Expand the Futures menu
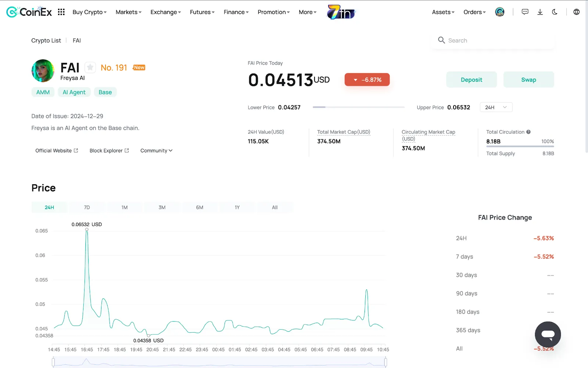 point(202,12)
